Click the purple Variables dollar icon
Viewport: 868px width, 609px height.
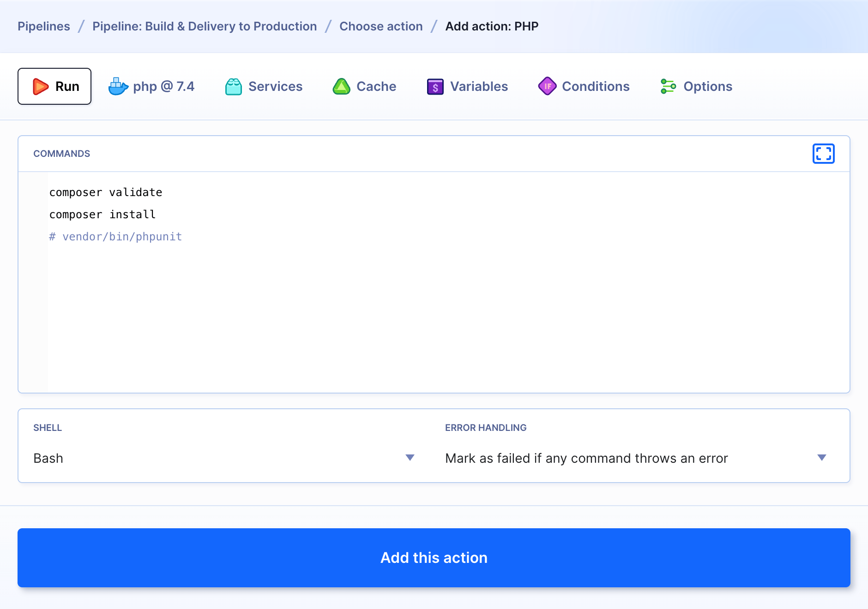[x=435, y=86]
